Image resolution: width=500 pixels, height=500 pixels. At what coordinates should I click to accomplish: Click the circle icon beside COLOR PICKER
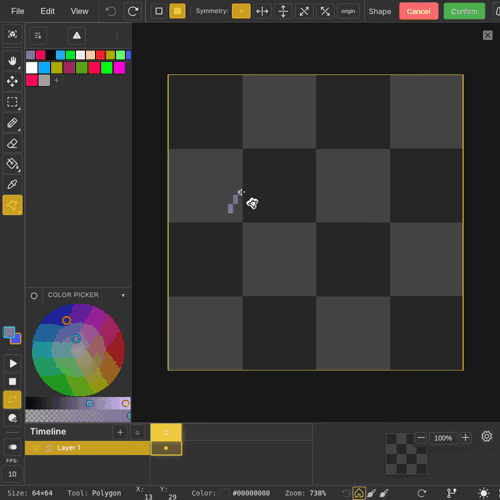point(34,296)
